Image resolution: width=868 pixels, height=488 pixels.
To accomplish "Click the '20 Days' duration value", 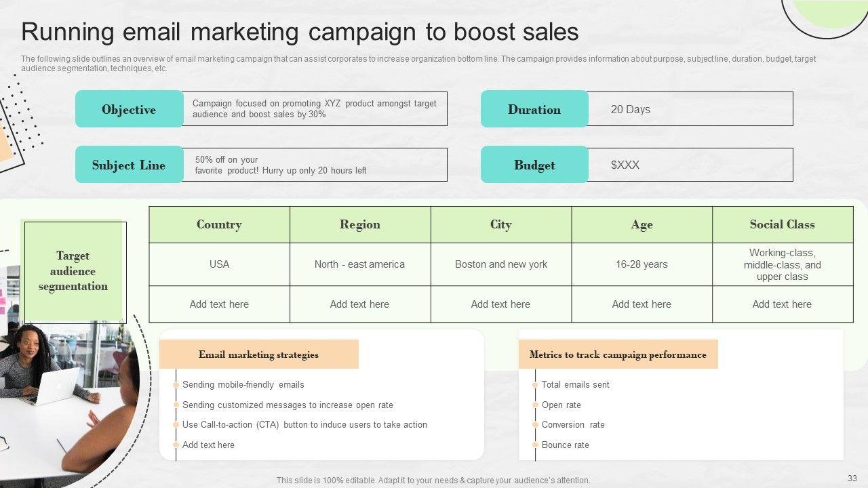I will point(631,109).
